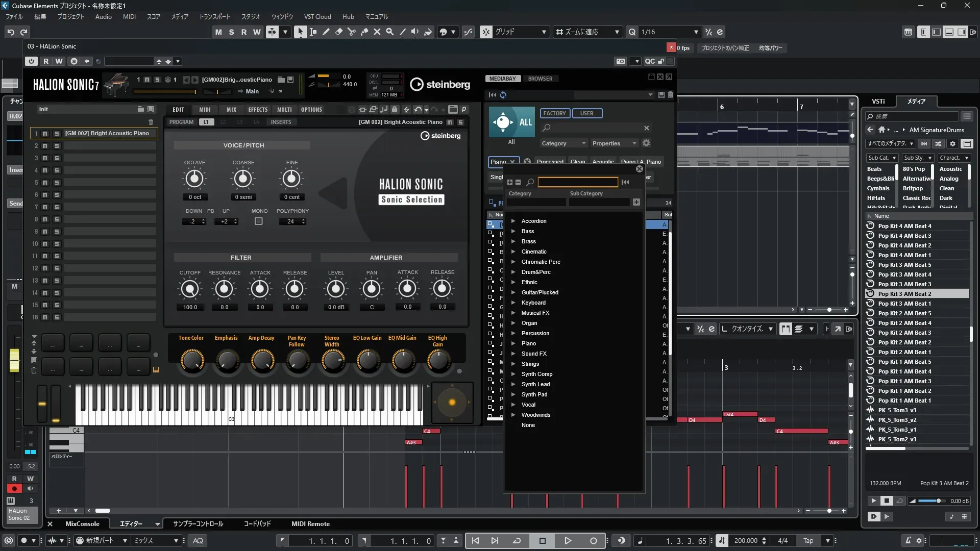Expand the Synth Lead category
Viewport: 980px width, 551px height.
pyautogui.click(x=513, y=384)
